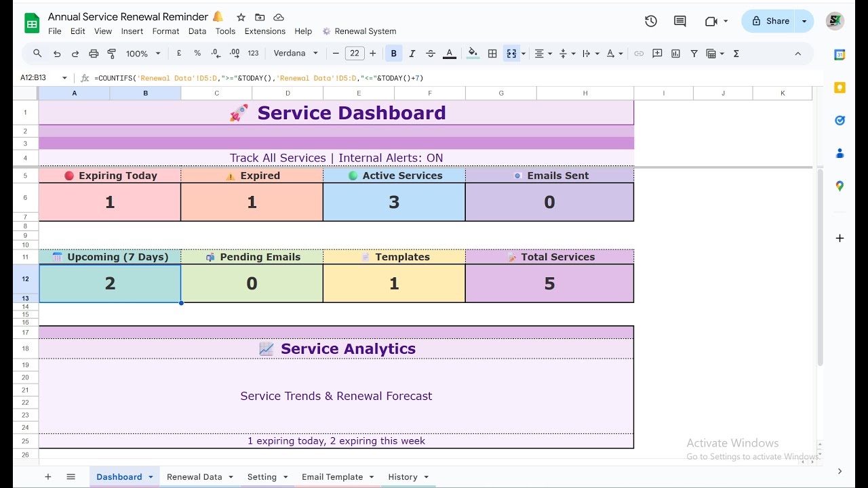Open the File menu

[55, 31]
